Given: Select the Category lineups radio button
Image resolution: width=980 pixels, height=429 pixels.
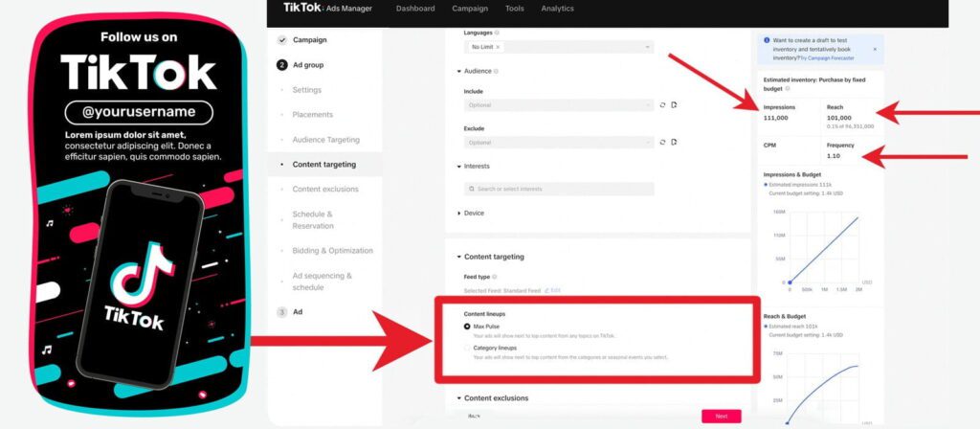Looking at the screenshot, I should [x=467, y=348].
